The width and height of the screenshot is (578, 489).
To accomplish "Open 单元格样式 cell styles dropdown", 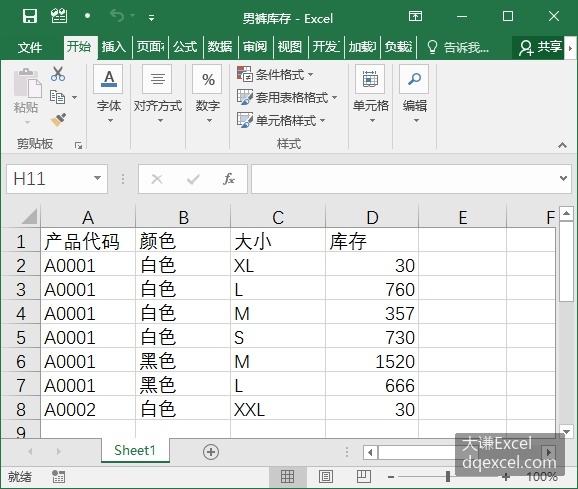I will coord(281,120).
